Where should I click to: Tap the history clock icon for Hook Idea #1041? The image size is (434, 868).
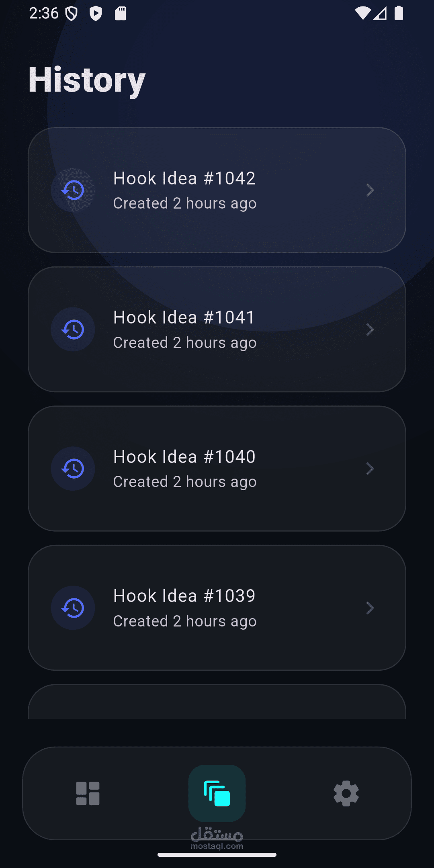(73, 330)
